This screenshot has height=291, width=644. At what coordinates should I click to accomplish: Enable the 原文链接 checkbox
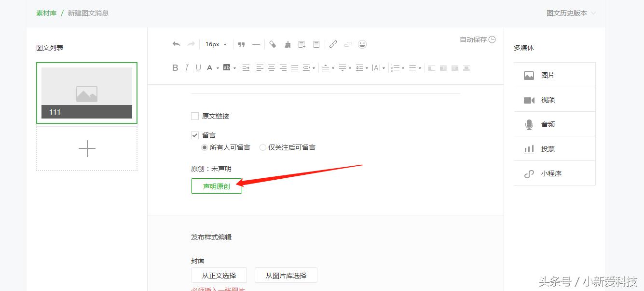point(195,116)
